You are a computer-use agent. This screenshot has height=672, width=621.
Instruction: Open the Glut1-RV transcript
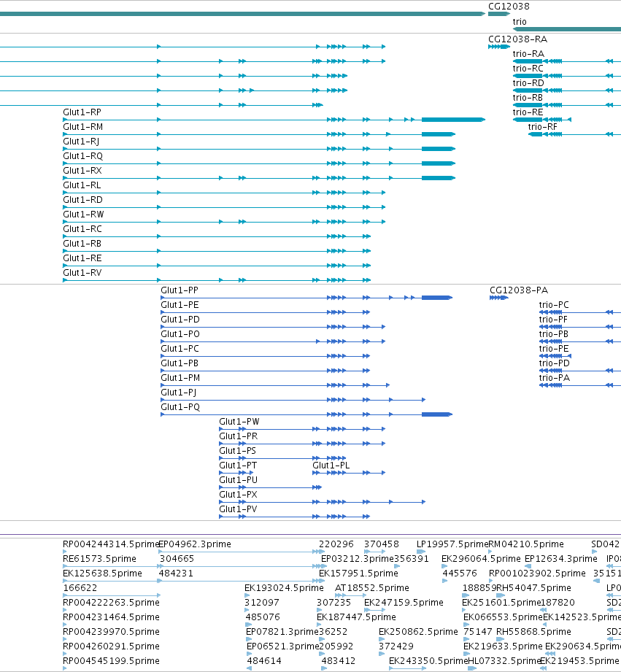82,272
